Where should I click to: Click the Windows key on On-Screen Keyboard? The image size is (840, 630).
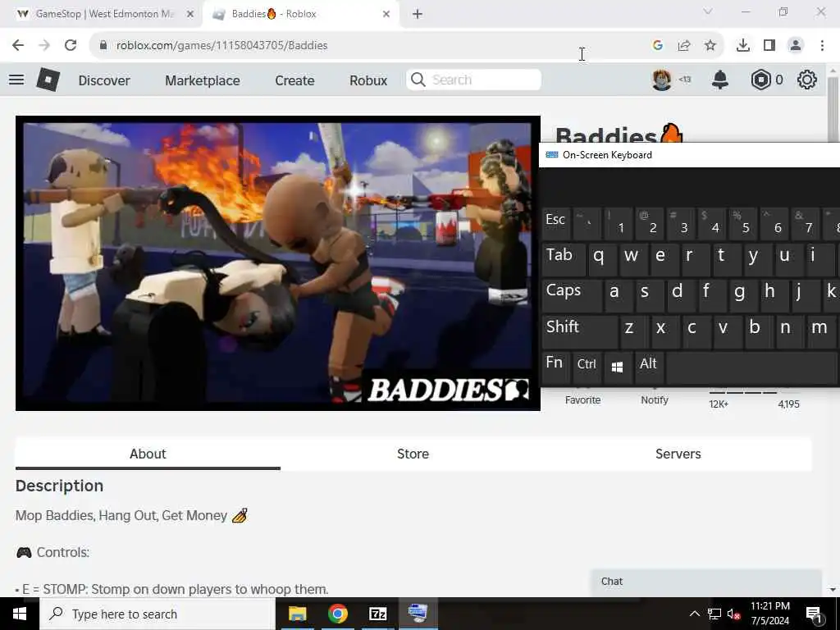(x=617, y=367)
